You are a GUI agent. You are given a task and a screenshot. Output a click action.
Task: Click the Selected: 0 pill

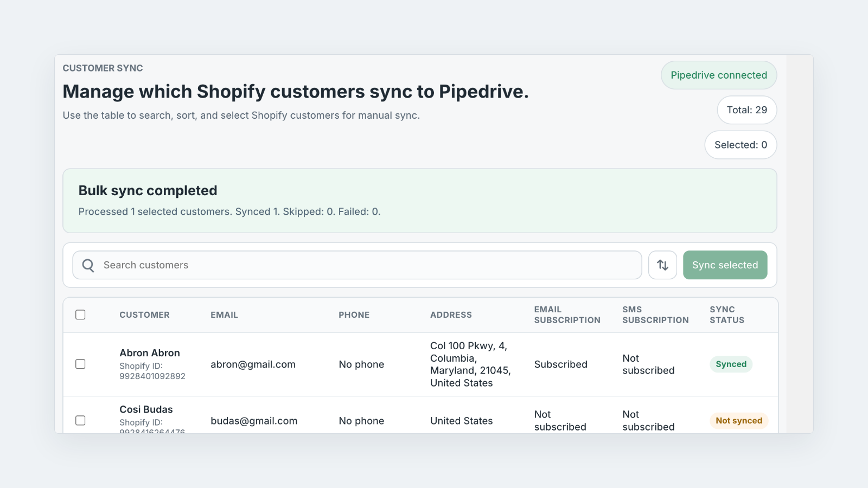(741, 145)
